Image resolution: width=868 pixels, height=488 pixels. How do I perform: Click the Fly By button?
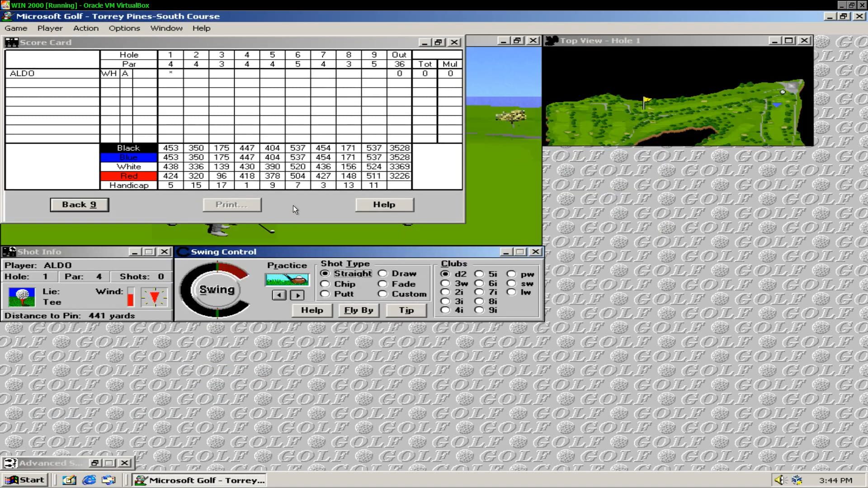(358, 310)
